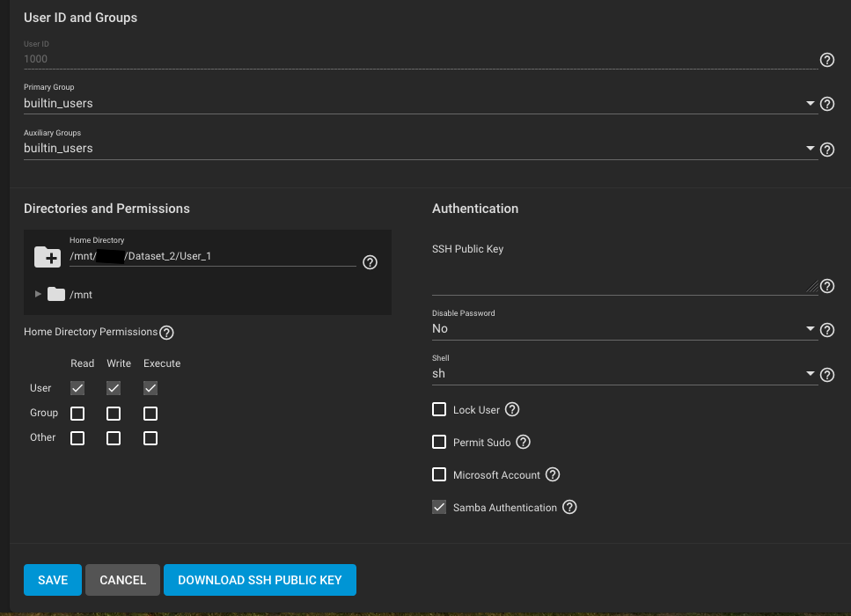Open help tooltip for User ID field
This screenshot has height=616, width=851.
click(826, 60)
